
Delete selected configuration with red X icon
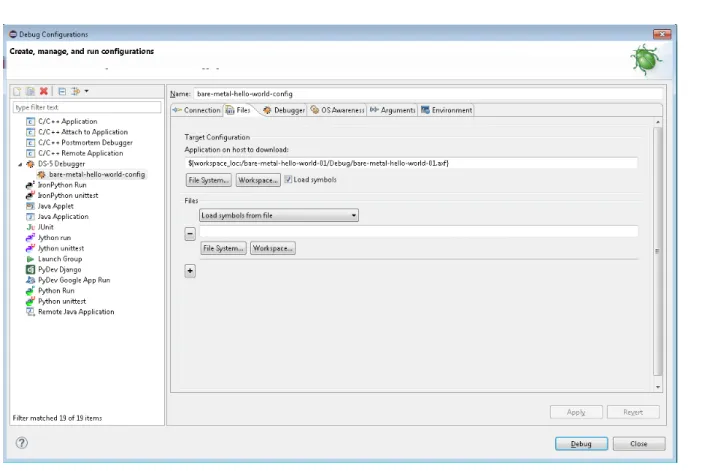click(x=43, y=91)
